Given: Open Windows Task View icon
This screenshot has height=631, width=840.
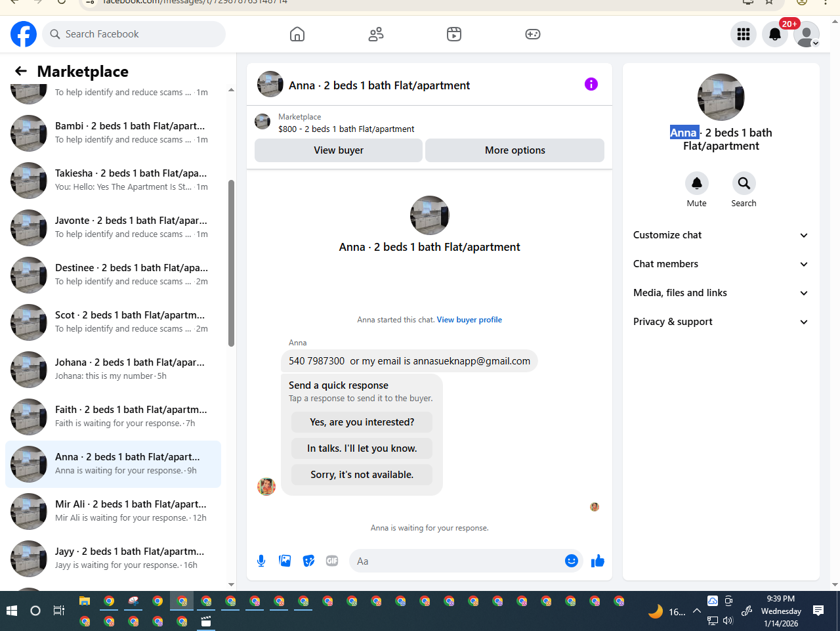Looking at the screenshot, I should [59, 611].
